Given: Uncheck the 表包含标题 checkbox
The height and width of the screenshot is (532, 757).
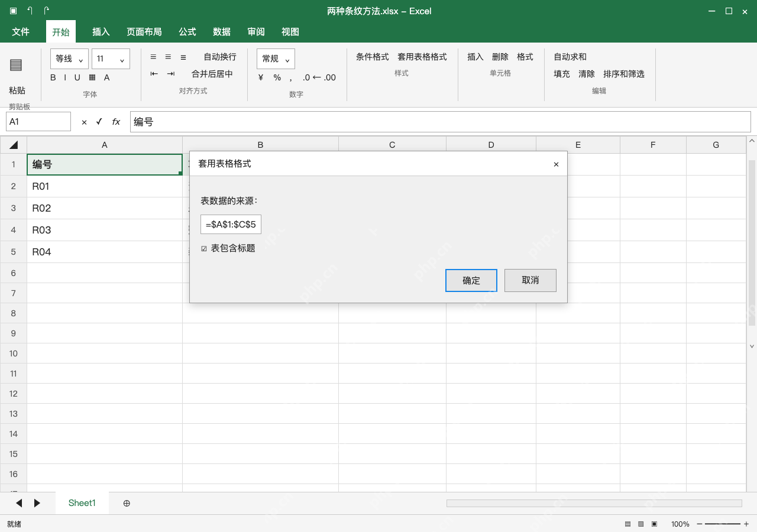Looking at the screenshot, I should [204, 249].
